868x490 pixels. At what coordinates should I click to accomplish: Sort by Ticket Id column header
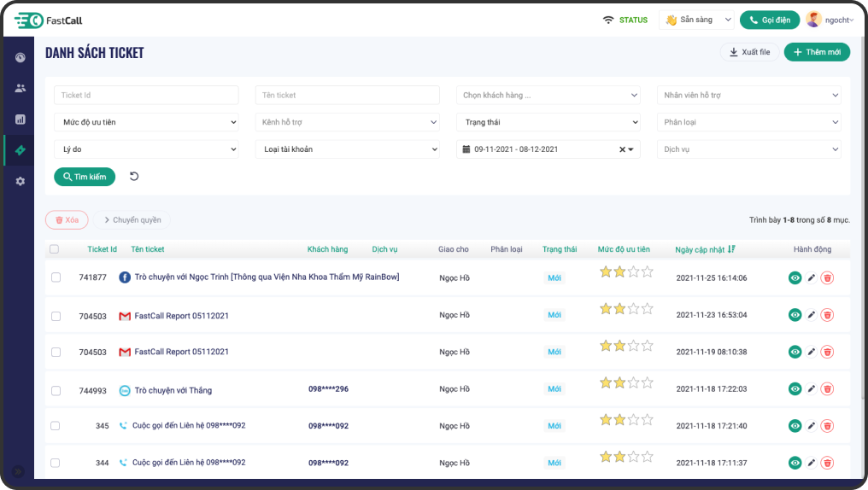click(x=102, y=249)
